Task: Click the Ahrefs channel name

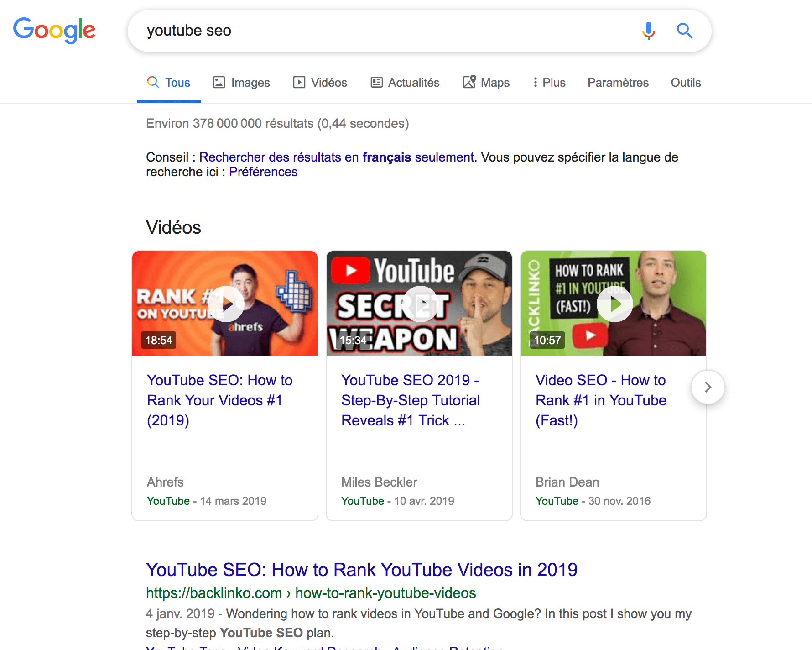Action: pos(165,482)
